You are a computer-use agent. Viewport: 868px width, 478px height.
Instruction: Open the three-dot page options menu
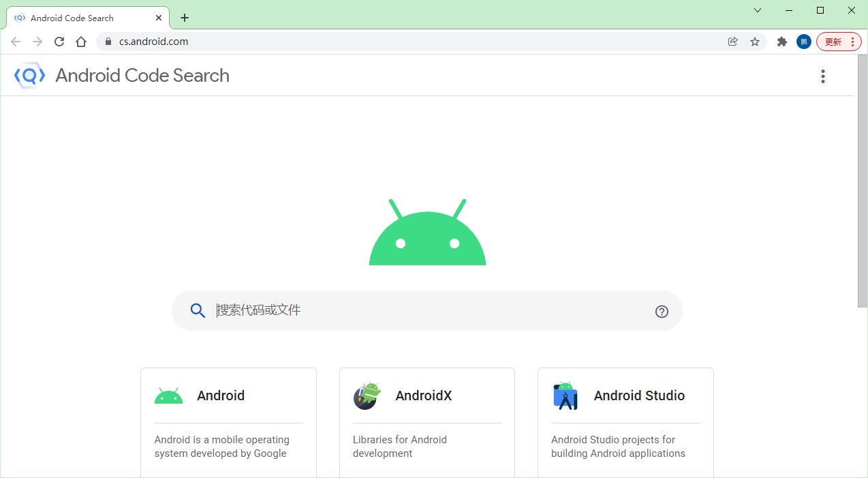click(823, 76)
